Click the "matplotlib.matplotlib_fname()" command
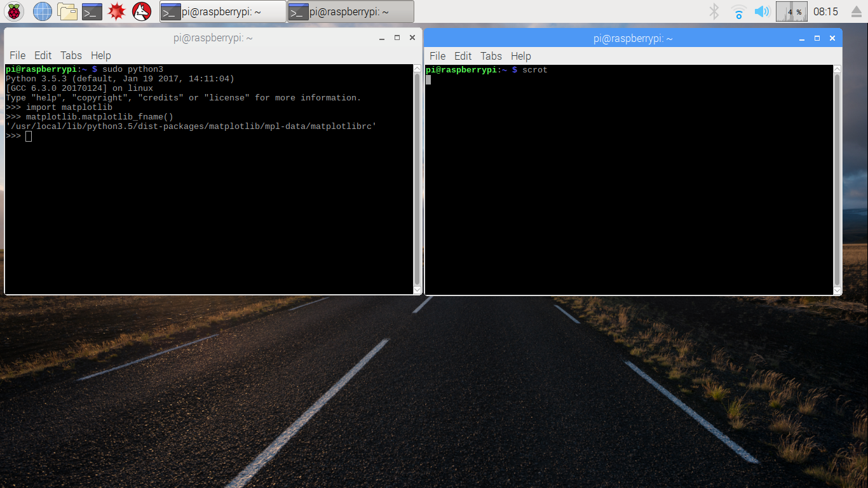This screenshot has width=868, height=488. coord(100,117)
